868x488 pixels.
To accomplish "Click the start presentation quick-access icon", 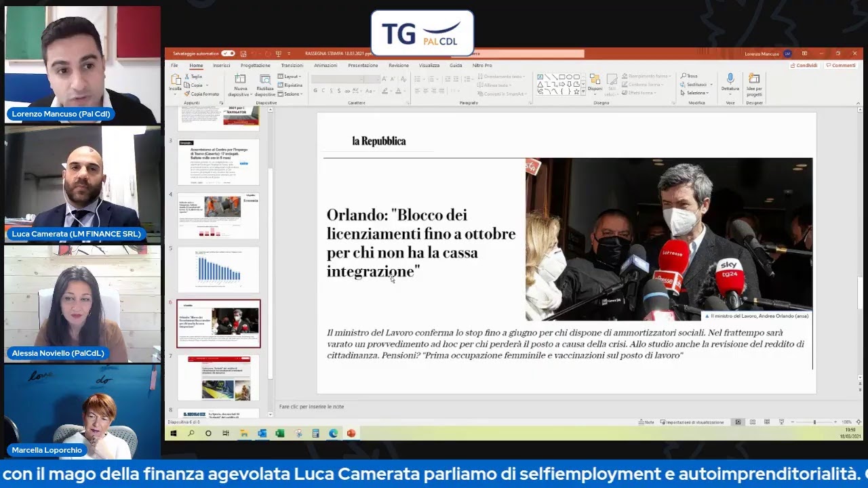I will (x=278, y=54).
